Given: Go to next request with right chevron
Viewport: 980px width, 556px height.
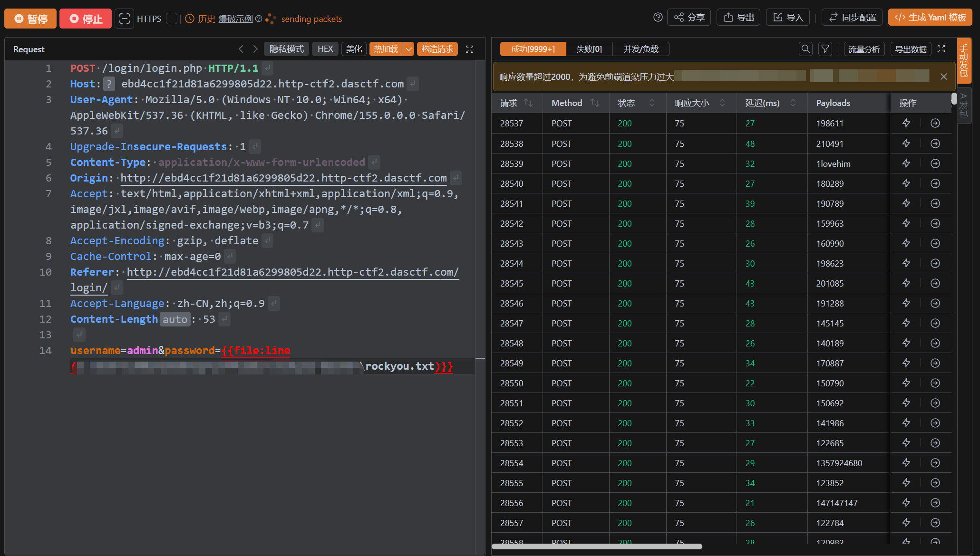Looking at the screenshot, I should pyautogui.click(x=255, y=49).
